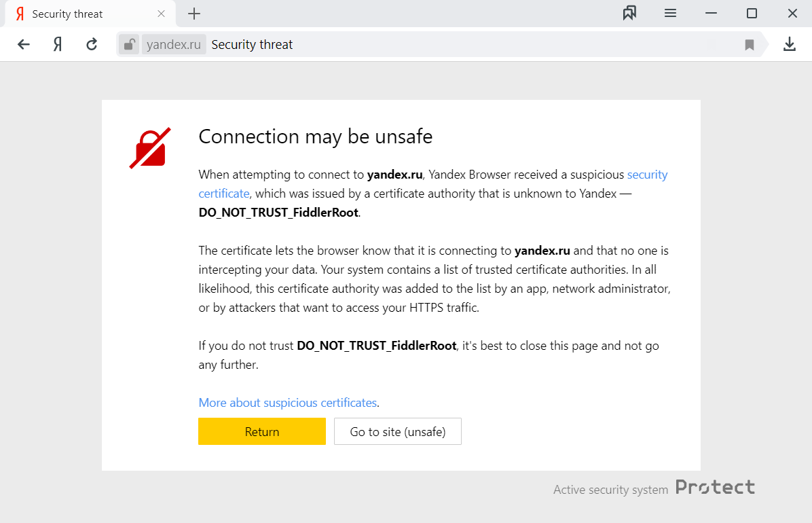812x523 pixels.
Task: Open the hamburger settings menu
Action: 670,14
